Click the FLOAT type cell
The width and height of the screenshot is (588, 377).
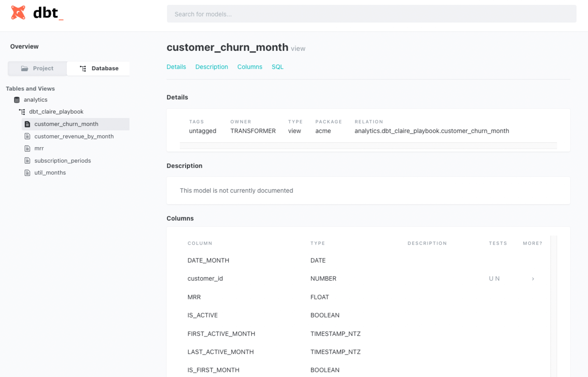pyautogui.click(x=320, y=297)
